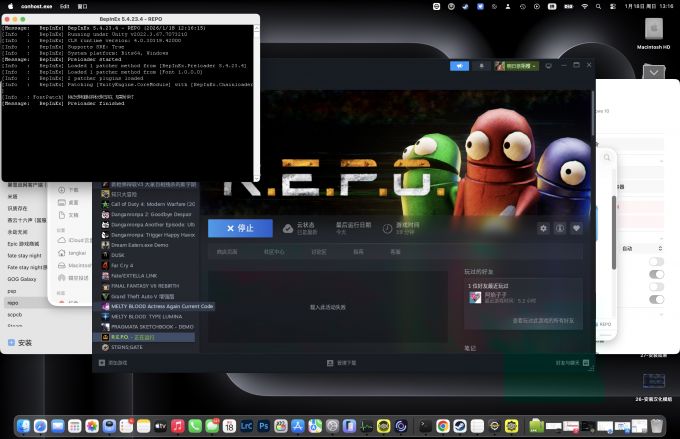
Task: Select Far Cry 4 in library list
Action: (x=121, y=265)
